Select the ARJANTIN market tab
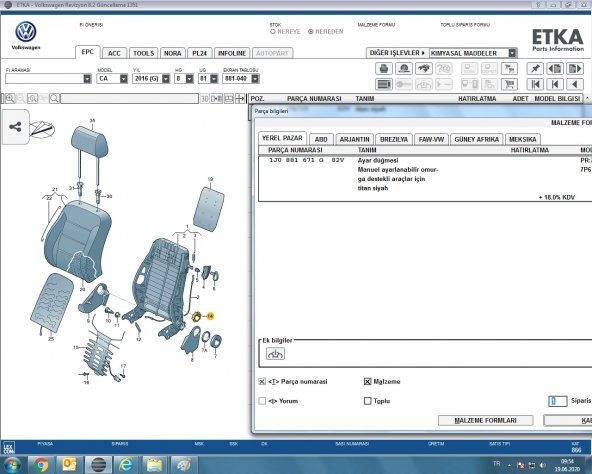 355,139
